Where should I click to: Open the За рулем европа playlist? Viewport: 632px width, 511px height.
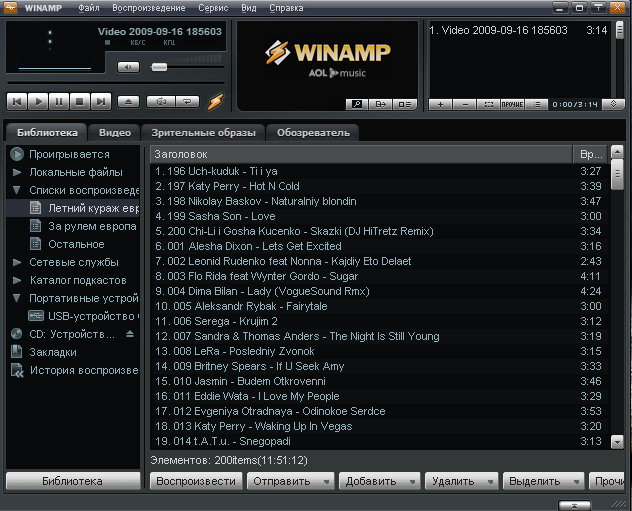(92, 226)
